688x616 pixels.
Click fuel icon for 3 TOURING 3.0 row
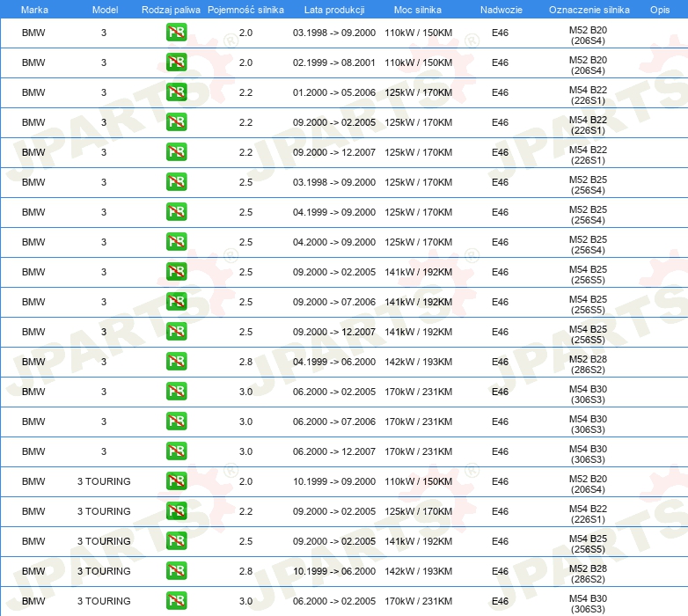click(x=176, y=601)
